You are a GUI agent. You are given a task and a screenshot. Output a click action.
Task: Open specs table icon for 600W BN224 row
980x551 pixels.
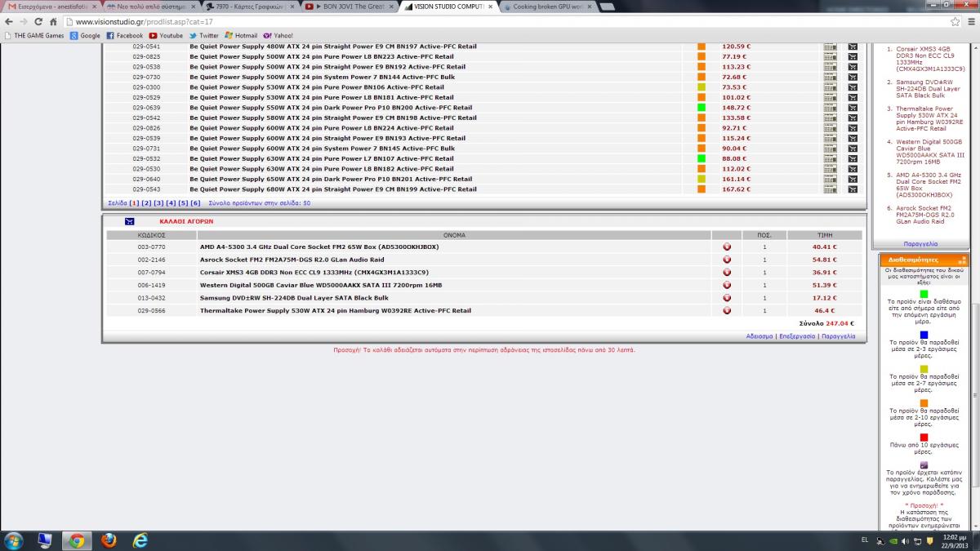click(830, 128)
